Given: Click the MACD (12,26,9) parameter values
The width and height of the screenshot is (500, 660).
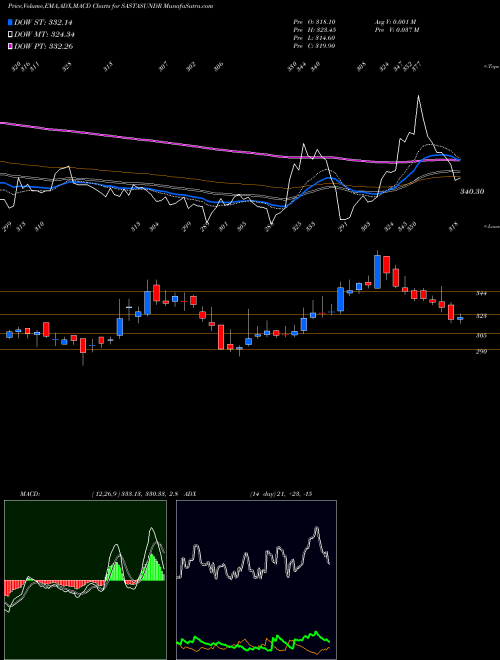Looking at the screenshot, I should (x=136, y=494).
